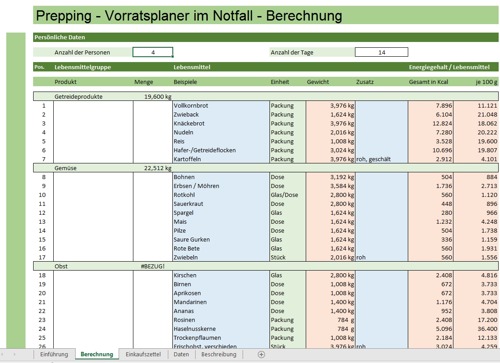Select the Kartoffeln cell
Viewport: 500px width, 363px height.
(x=221, y=159)
